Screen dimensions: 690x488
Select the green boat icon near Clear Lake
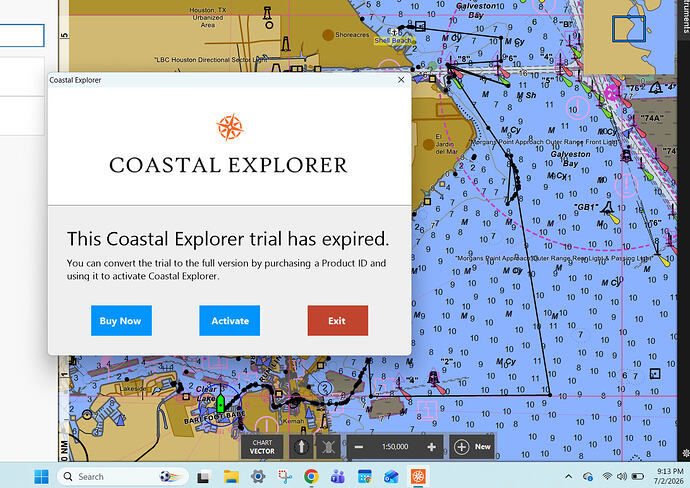point(221,403)
